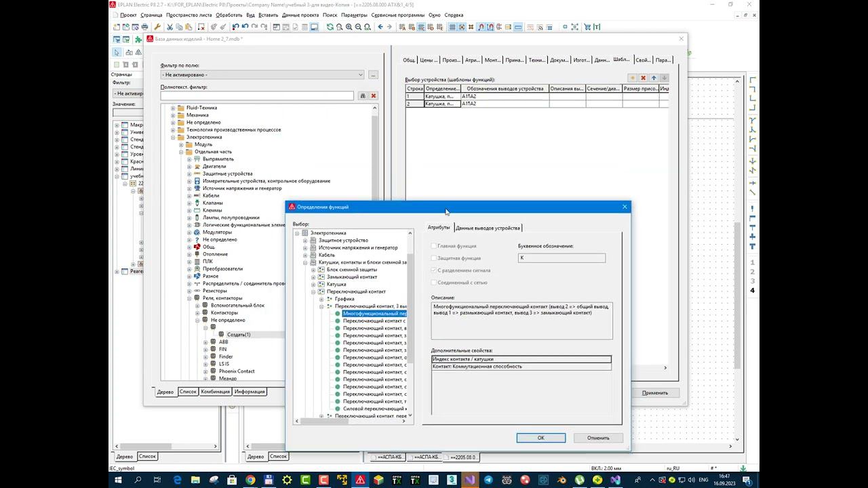Screen dimensions: 868x488
Task: Clear the full-text filter with red X
Action: pyautogui.click(x=373, y=96)
